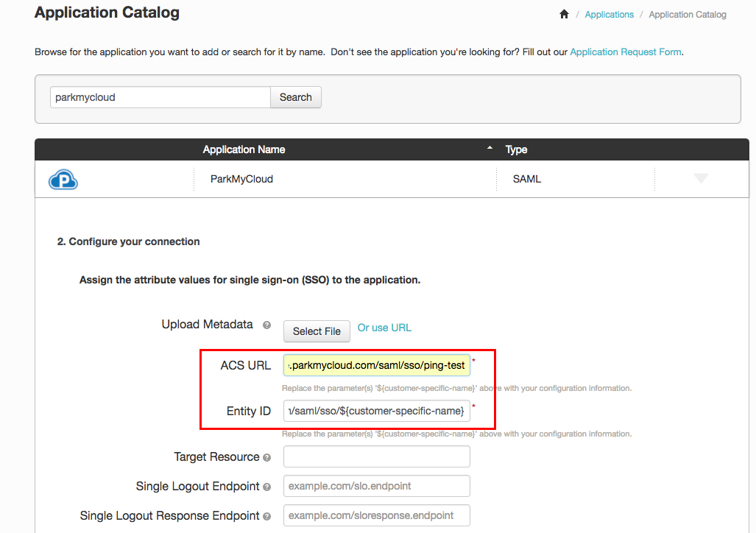Click the Single Logout Endpoint field
The image size is (756, 533).
point(377,486)
